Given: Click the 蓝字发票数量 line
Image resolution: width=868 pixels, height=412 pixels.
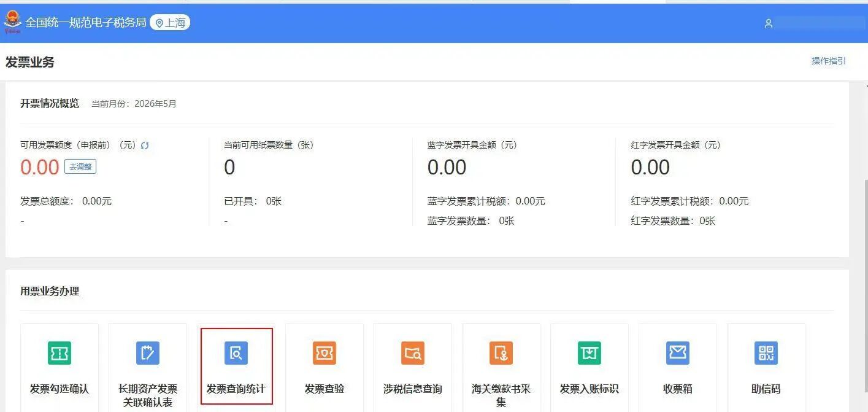Looking at the screenshot, I should (471, 220).
